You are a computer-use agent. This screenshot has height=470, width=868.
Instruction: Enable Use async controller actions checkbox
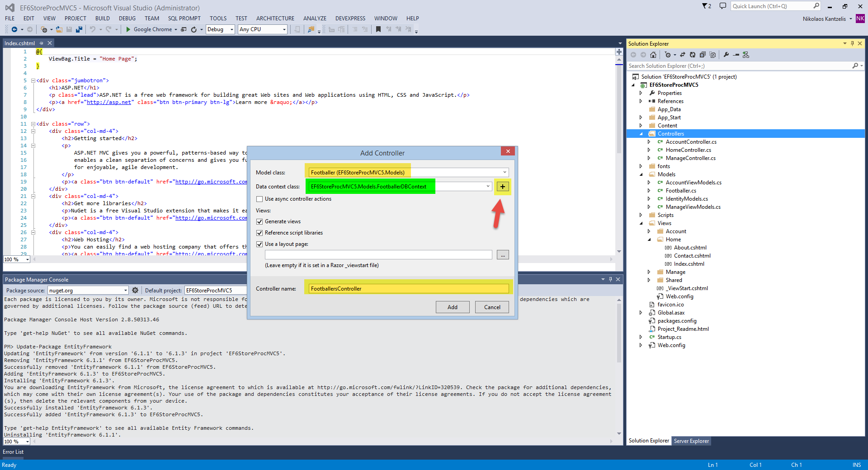point(259,199)
